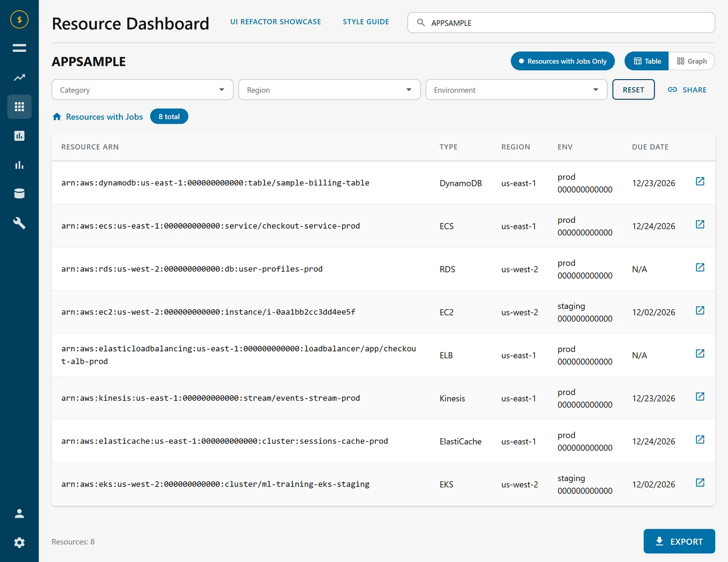The height and width of the screenshot is (562, 728).
Task: Open the hamburger menu in sidebar
Action: tap(19, 48)
